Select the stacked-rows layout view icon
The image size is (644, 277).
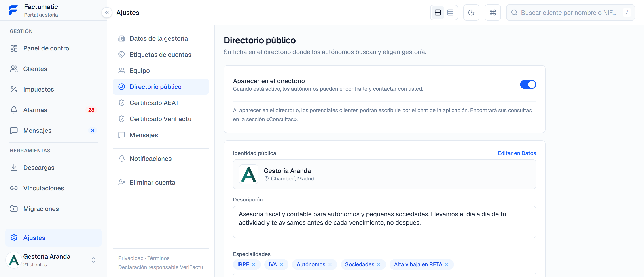tap(450, 13)
